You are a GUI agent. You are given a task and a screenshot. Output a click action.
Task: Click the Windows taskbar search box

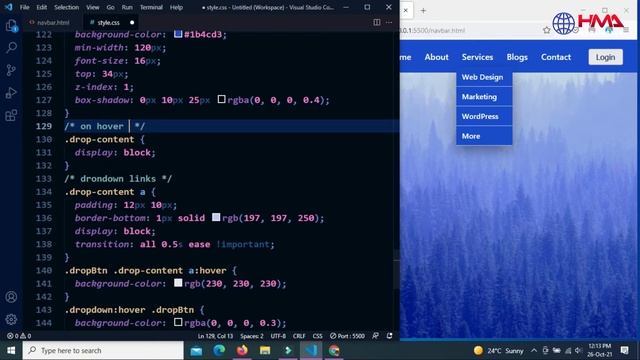tap(103, 351)
